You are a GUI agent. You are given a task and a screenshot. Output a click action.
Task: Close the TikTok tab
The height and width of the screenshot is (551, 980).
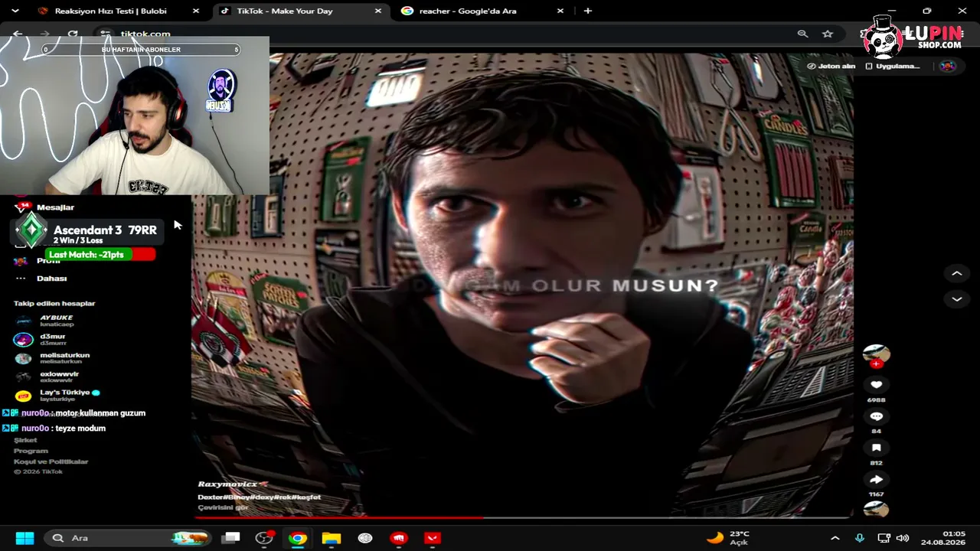point(378,11)
